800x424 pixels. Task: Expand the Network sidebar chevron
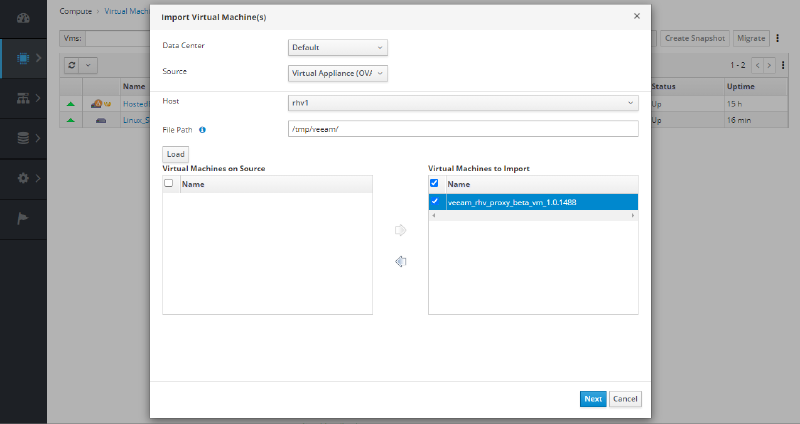pos(38,98)
